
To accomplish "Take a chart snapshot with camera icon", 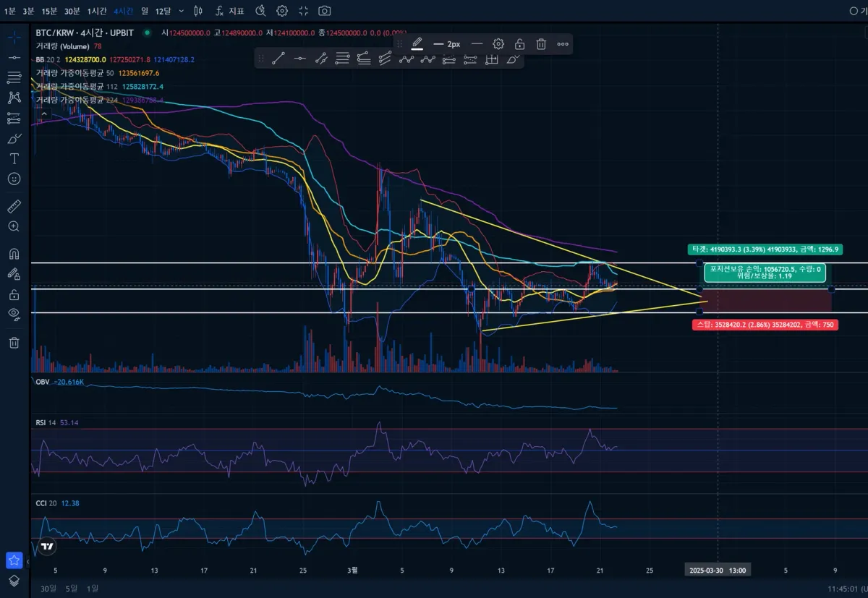I will point(325,11).
